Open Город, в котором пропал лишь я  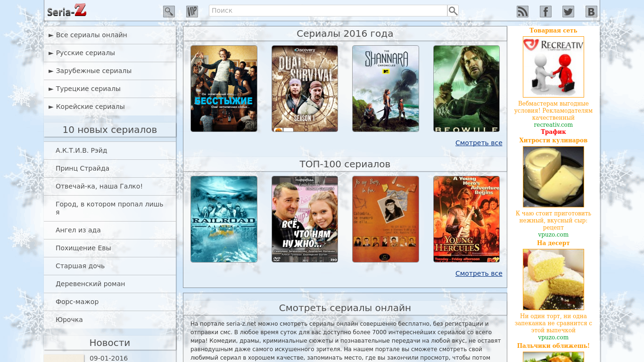tap(110, 208)
